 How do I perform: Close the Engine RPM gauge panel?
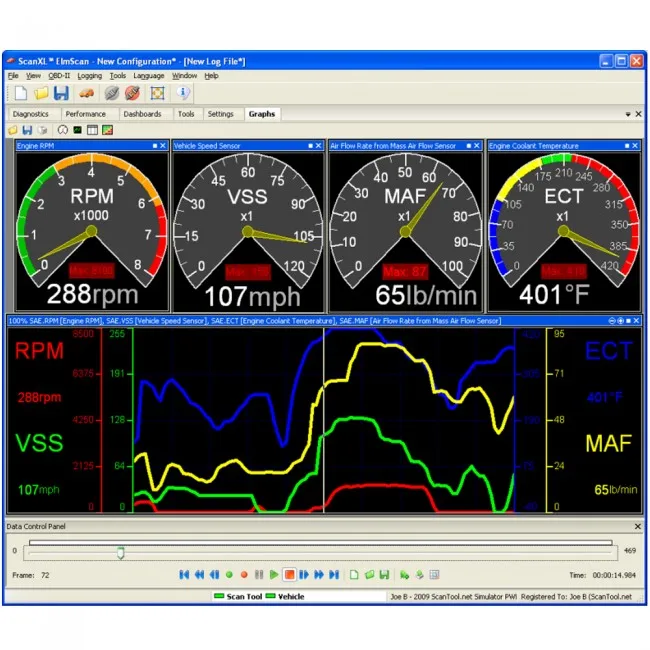point(163,146)
